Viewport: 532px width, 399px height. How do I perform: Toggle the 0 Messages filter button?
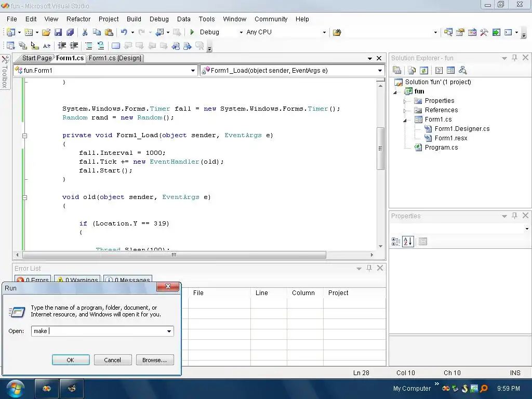pyautogui.click(x=128, y=280)
